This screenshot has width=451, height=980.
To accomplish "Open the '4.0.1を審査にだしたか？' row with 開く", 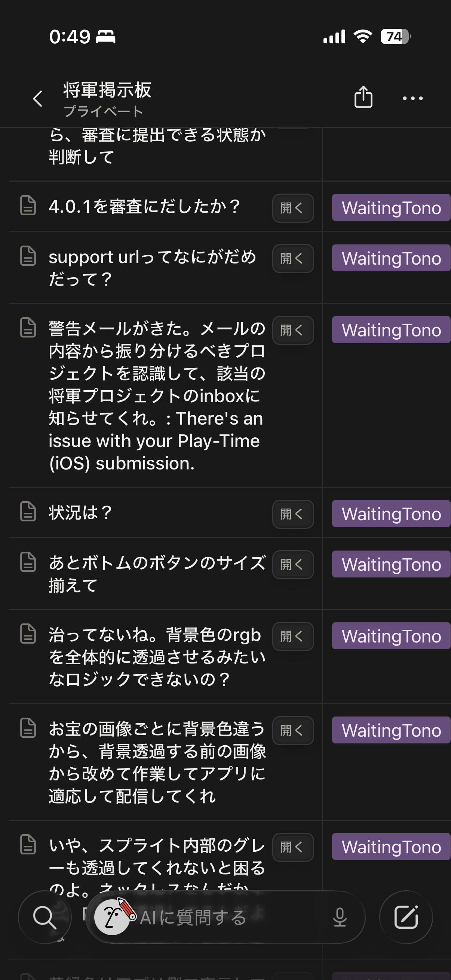I will 293,208.
